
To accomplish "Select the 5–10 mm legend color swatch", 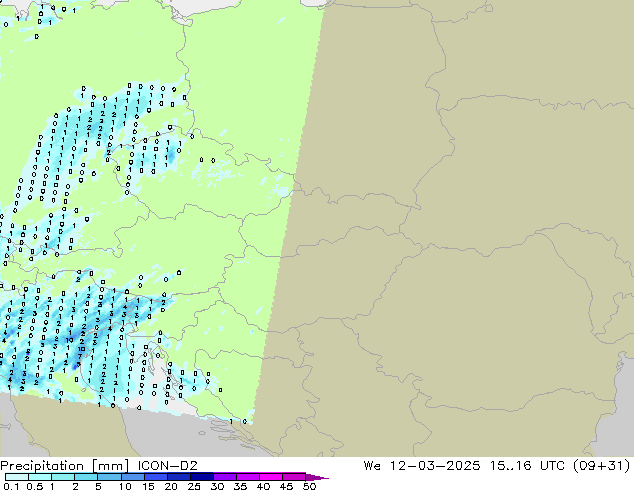I will point(109,477).
